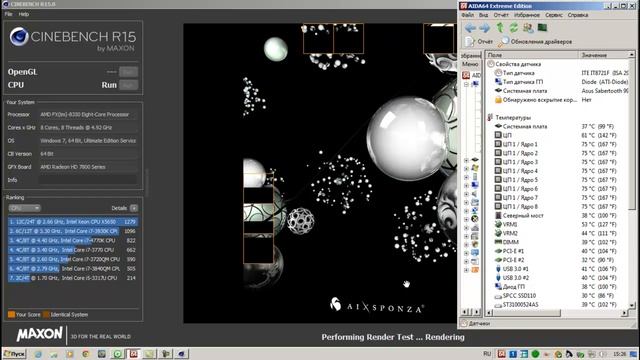
Task: Open Cinebench File menu
Action: pyautogui.click(x=8, y=14)
